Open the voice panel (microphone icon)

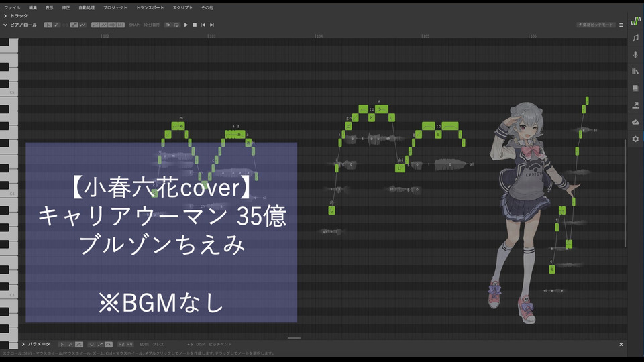(x=635, y=54)
